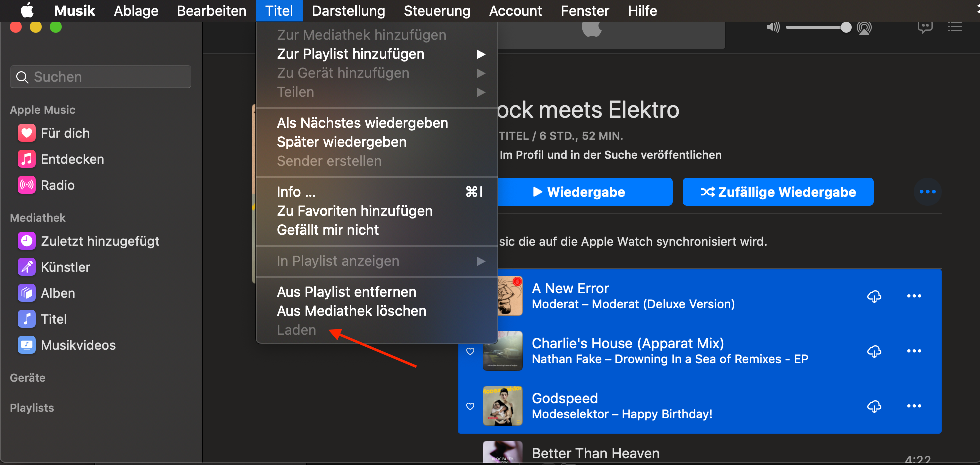Viewport: 980px width, 465px height.
Task: Open more options for A New Error
Action: [914, 296]
